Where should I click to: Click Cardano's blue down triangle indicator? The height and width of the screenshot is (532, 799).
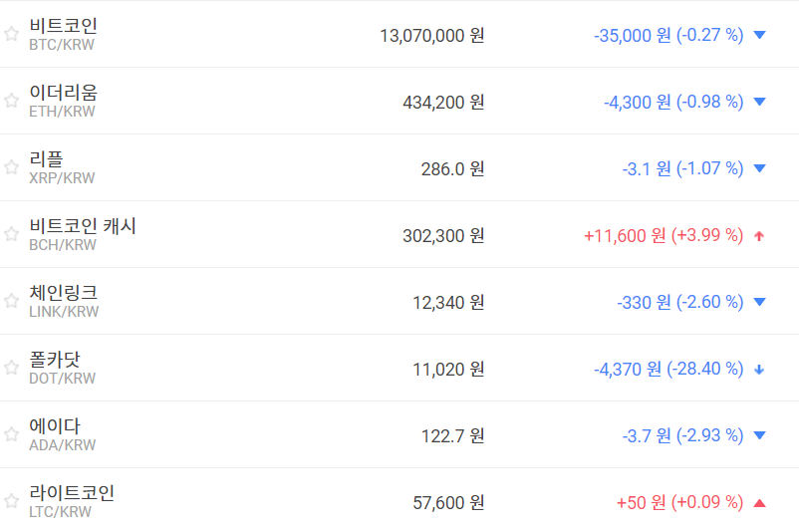[759, 435]
